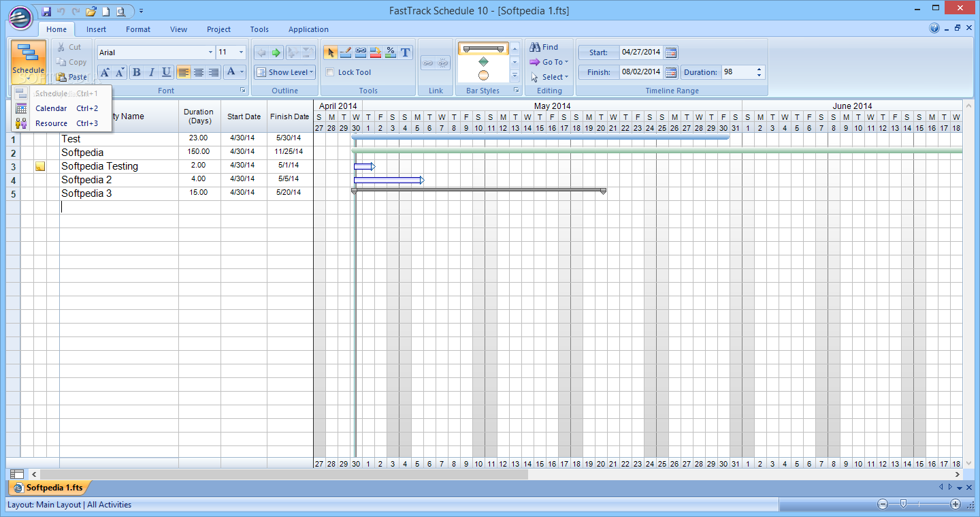Switch to the View ribbon tab

coord(179,29)
